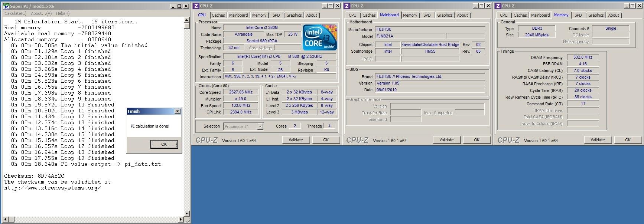Click Super PI horizontal scrollbar right arrow
This screenshot has height=224, width=644.
point(181,220)
